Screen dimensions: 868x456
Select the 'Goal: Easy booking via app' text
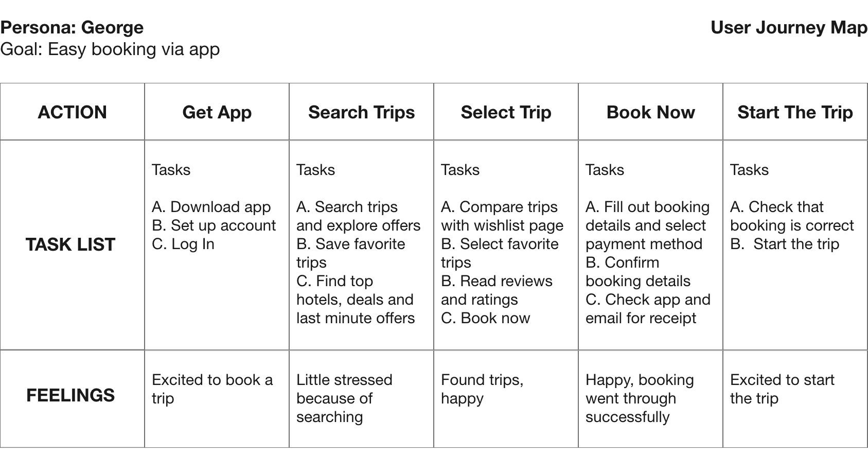tap(110, 49)
